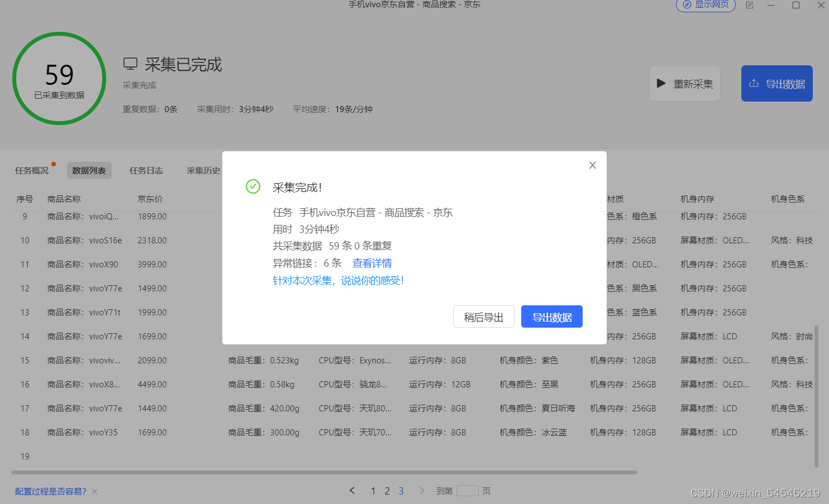
Task: Click the monitor icon beside 采集已完成
Action: [x=130, y=64]
